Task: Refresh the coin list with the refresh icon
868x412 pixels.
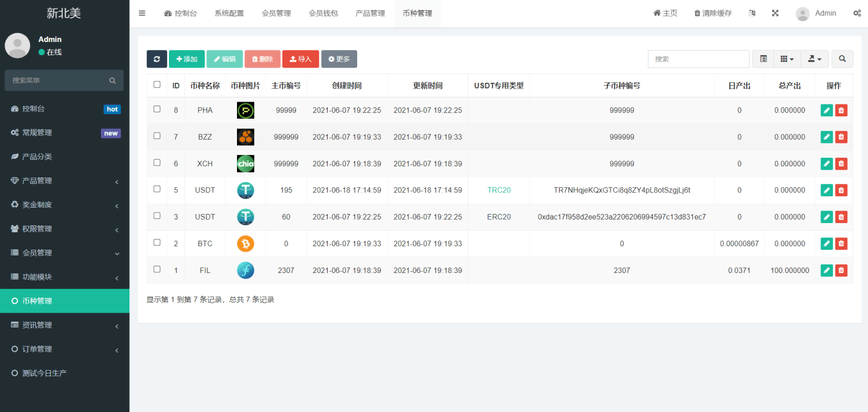Action: tap(156, 58)
